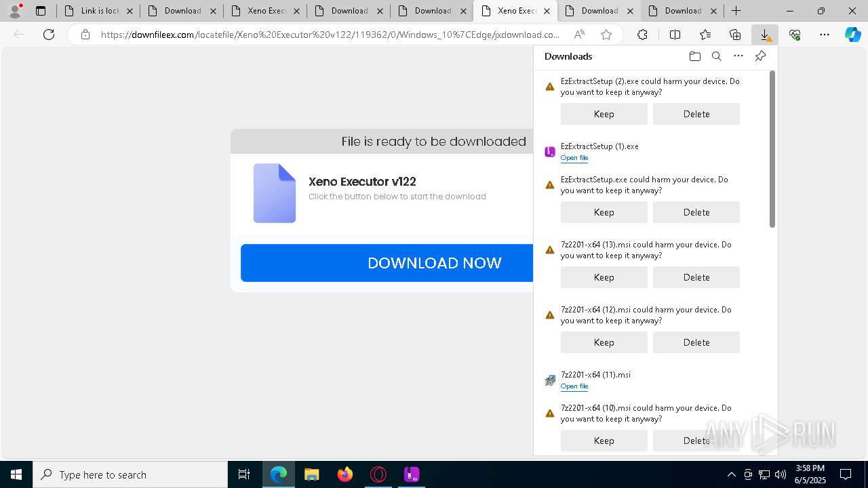This screenshot has width=868, height=488.
Task: Open the Extensions puzzle icon
Action: pos(642,35)
